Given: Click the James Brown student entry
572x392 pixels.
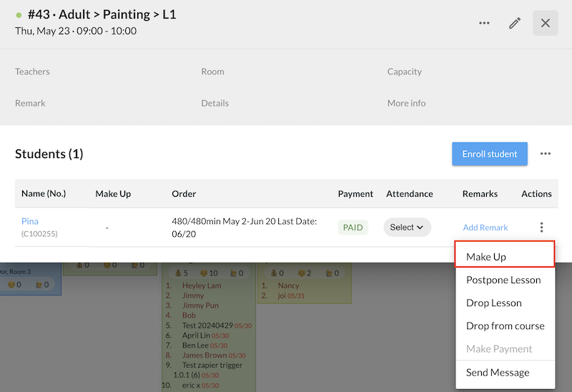Looking at the screenshot, I should pyautogui.click(x=203, y=356).
